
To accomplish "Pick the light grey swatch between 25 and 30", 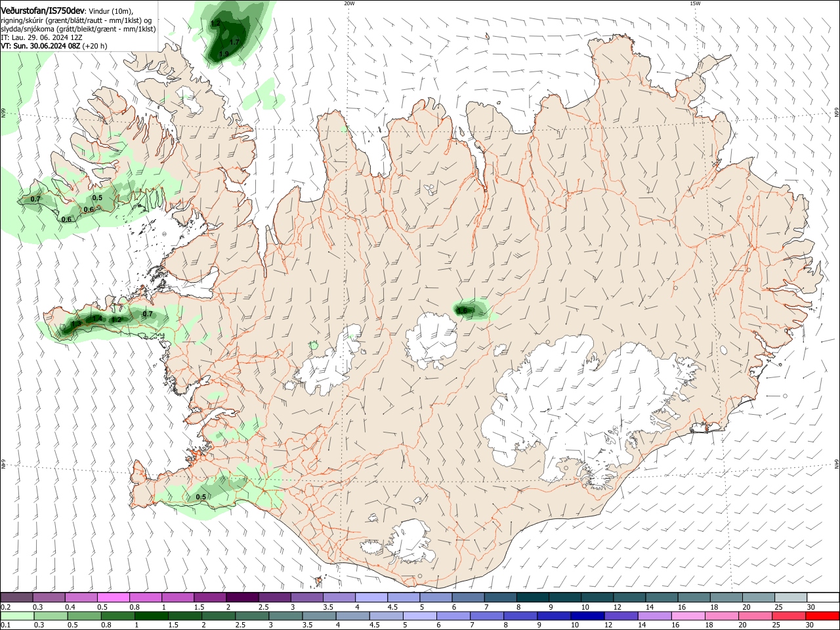I will tap(790, 598).
